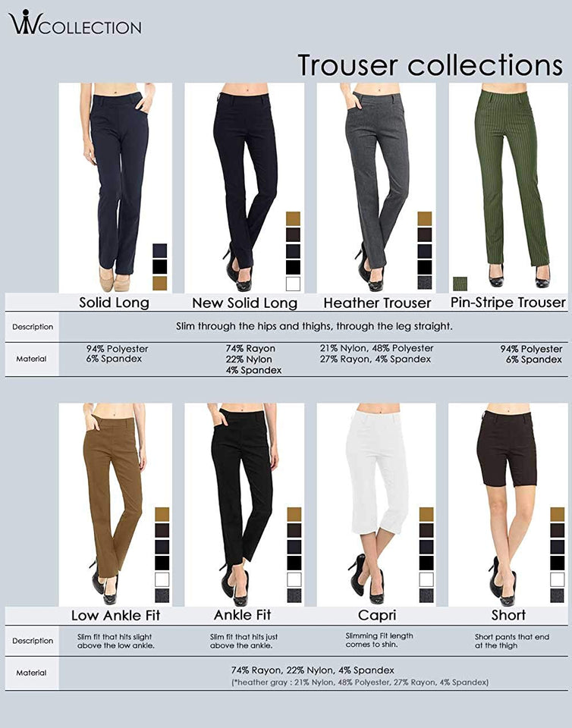Select Heather Trouser navy swatch
Image resolution: width=572 pixels, height=728 pixels.
[424, 251]
